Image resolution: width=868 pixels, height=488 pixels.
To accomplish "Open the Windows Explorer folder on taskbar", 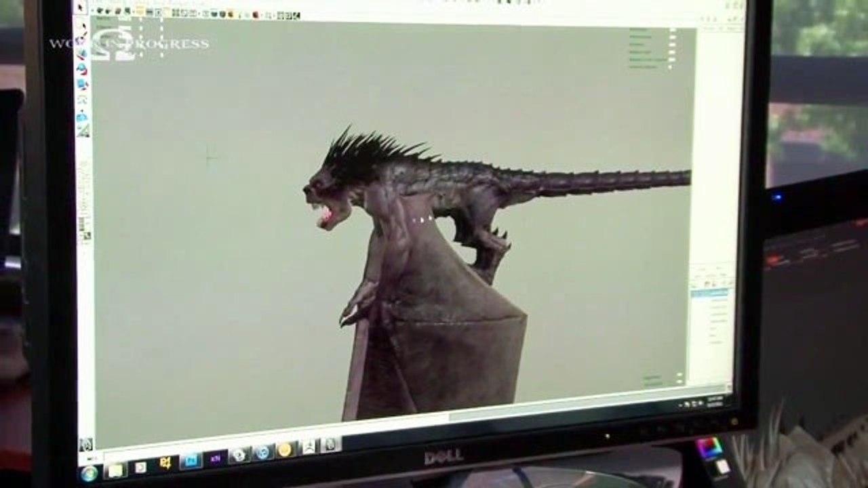I will point(115,469).
